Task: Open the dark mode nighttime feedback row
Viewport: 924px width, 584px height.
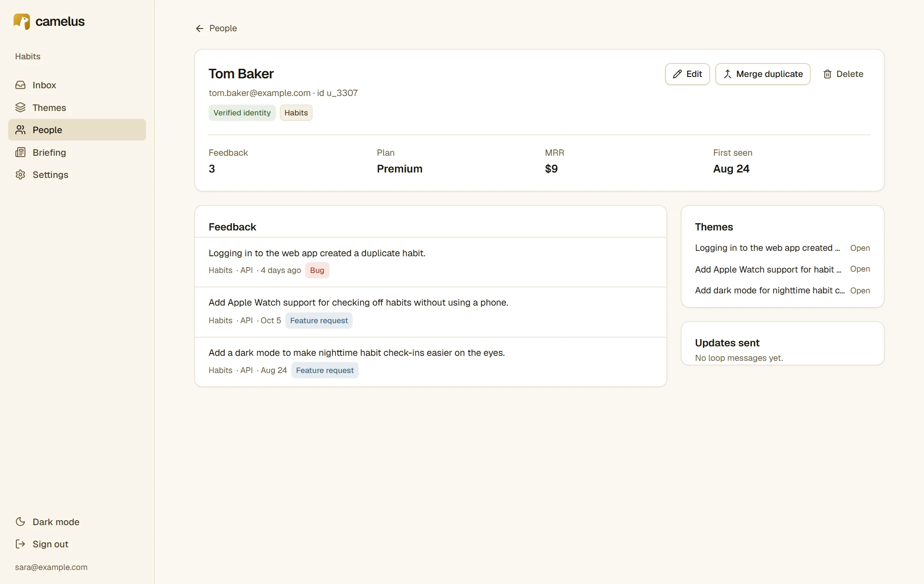Action: 431,362
